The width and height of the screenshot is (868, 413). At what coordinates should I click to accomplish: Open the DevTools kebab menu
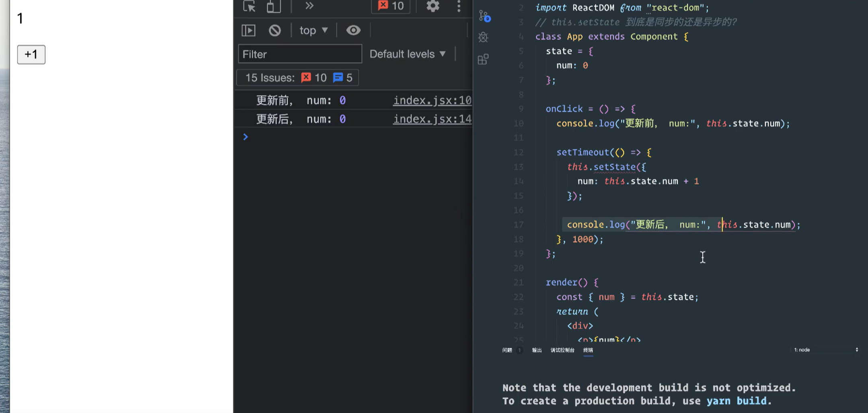click(459, 6)
